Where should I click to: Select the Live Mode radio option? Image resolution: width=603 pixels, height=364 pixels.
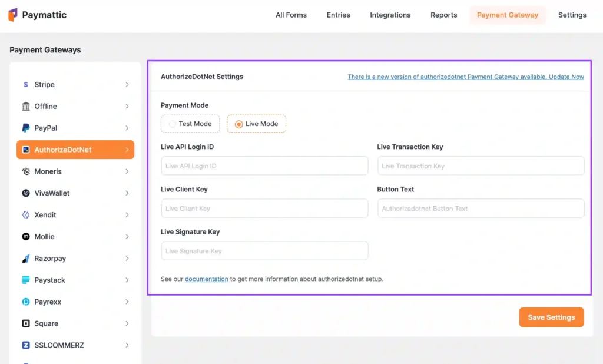(256, 124)
